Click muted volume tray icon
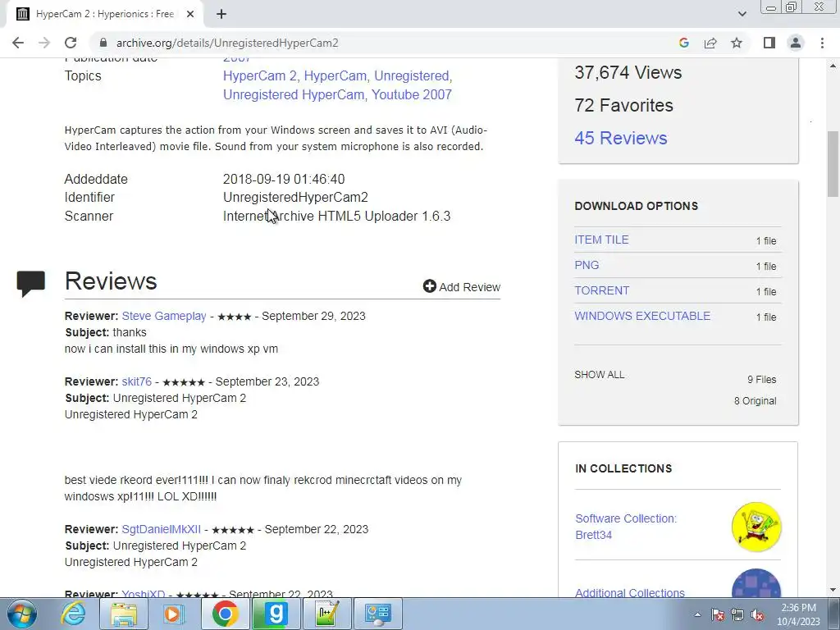 point(757,614)
